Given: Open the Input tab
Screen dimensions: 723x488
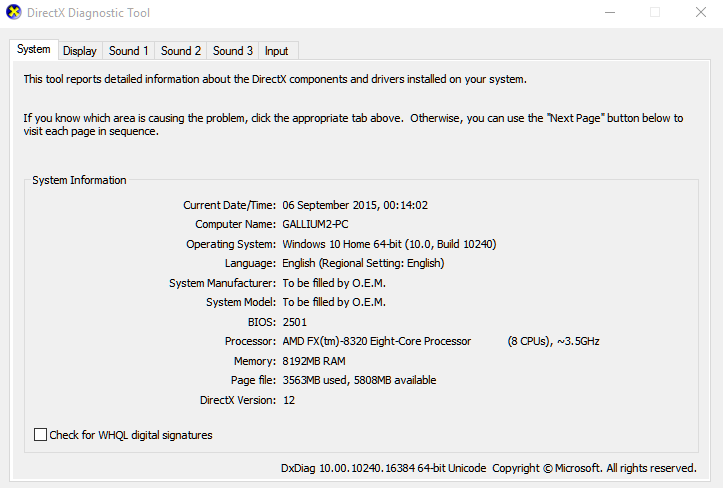Looking at the screenshot, I should click(x=277, y=51).
